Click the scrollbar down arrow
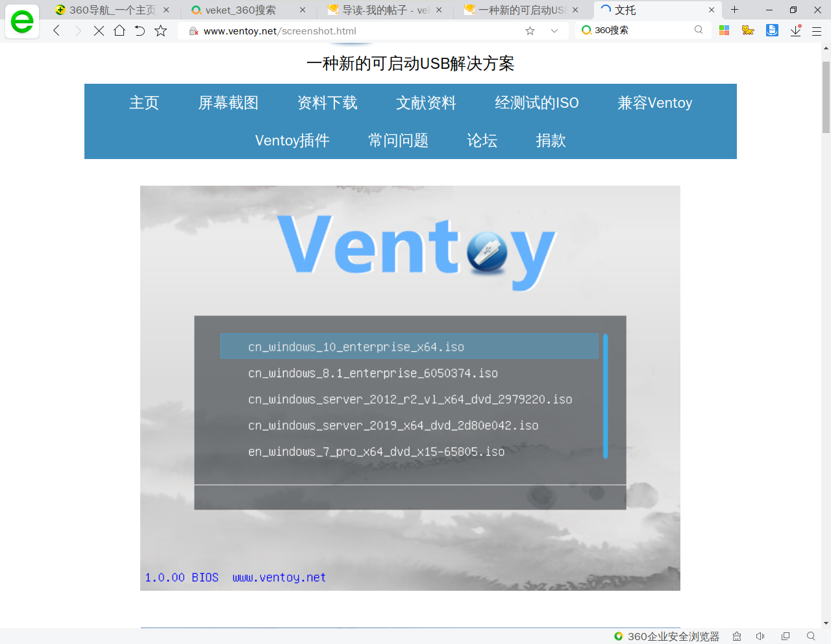 click(x=826, y=623)
